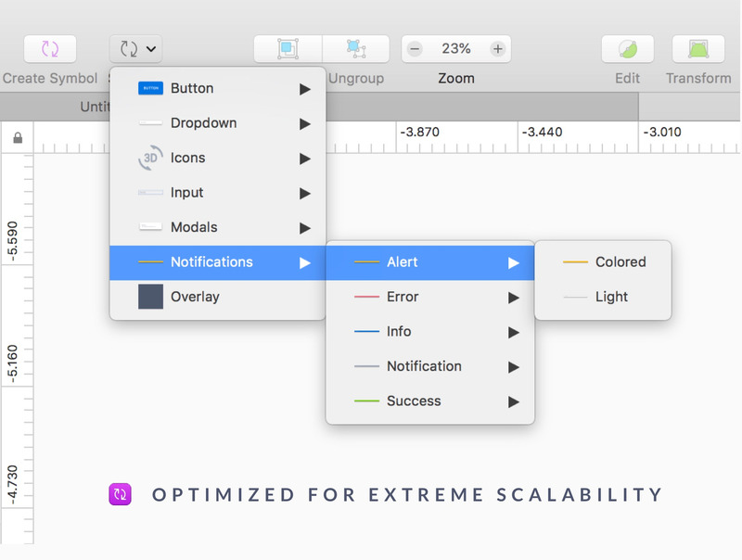This screenshot has height=560, width=742.
Task: Insert the Light alert symbol
Action: pos(603,297)
